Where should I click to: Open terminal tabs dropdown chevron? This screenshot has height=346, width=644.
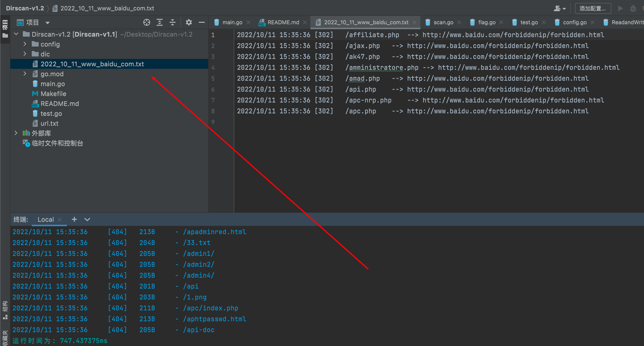[x=87, y=220]
